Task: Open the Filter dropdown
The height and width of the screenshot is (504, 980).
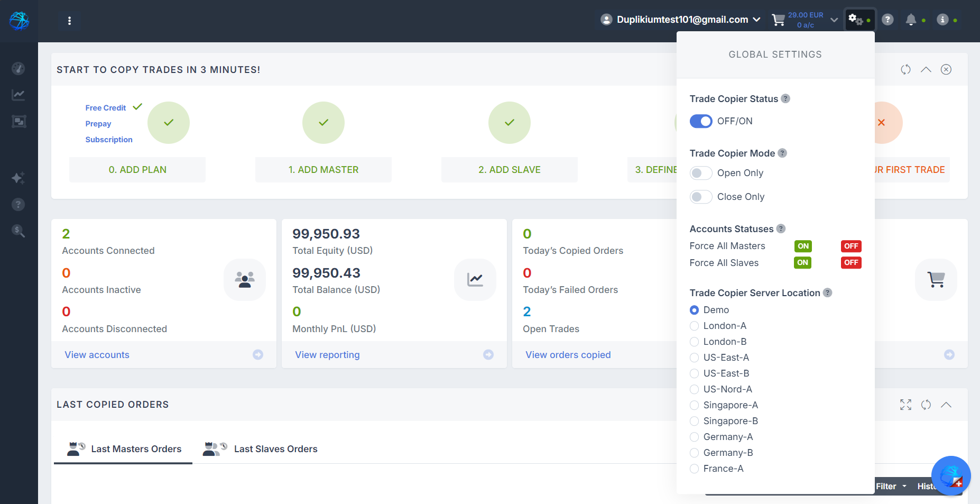Action: click(891, 486)
